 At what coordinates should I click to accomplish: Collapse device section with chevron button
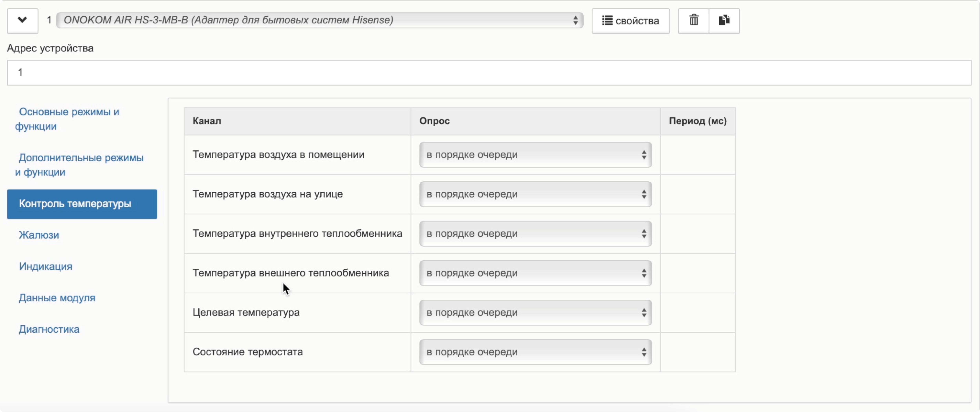pos(22,20)
